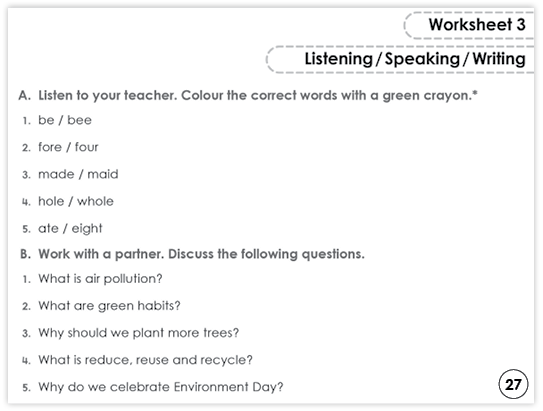Click the word 'maid' in item 3
The height and width of the screenshot is (411, 543).
tap(103, 174)
